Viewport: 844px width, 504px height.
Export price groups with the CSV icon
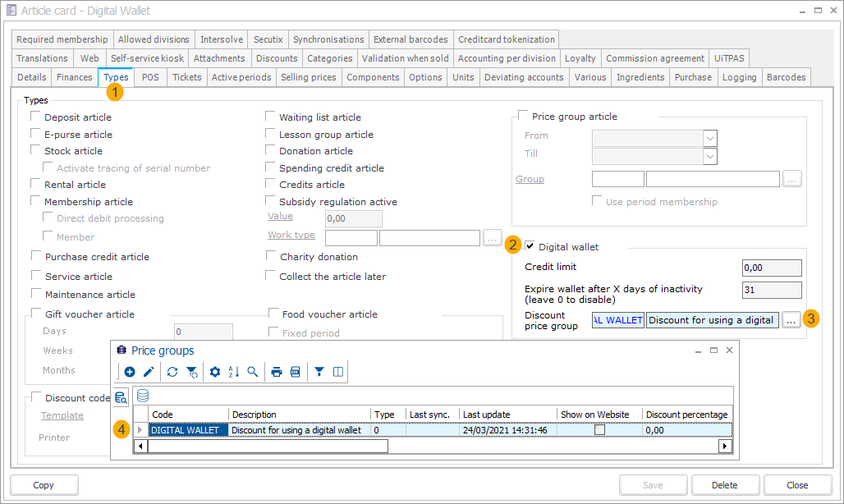(296, 372)
